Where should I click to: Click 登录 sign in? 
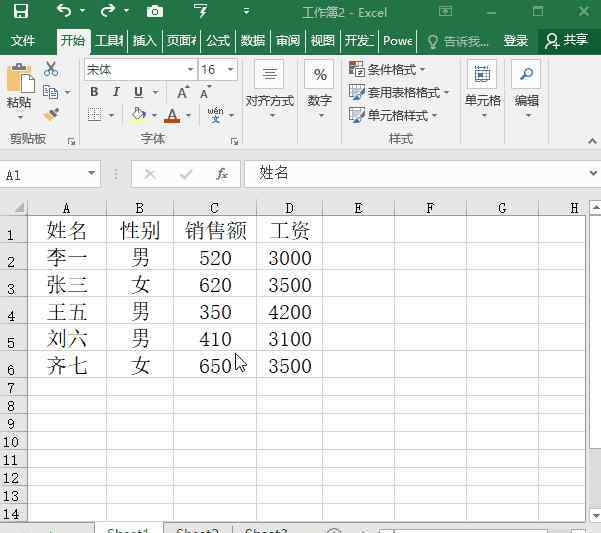click(516, 40)
